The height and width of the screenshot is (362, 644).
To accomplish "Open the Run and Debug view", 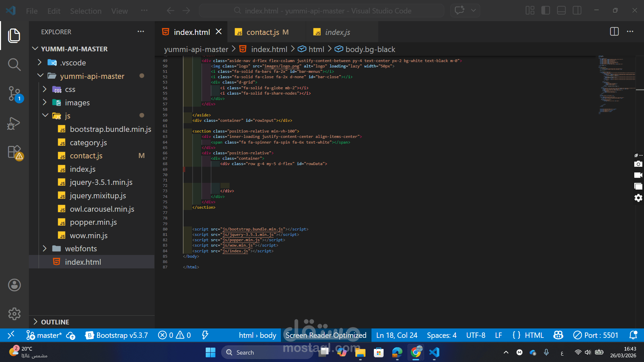I will point(14,123).
